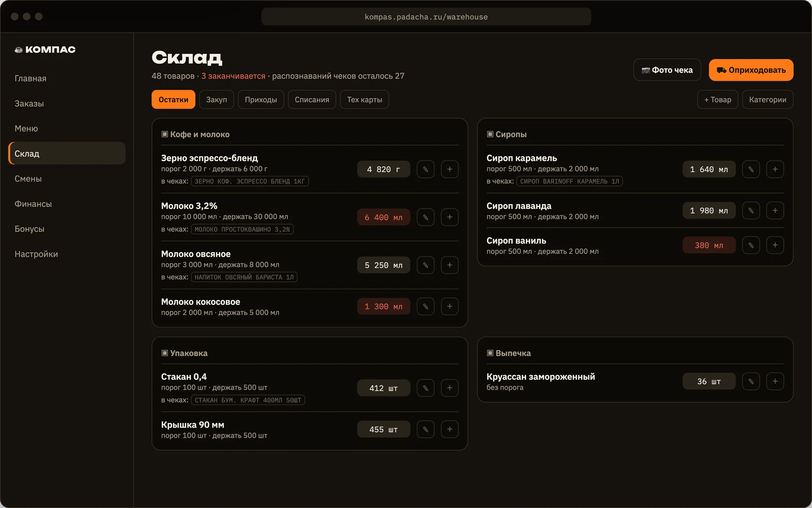The image size is (812, 508).
Task: Edit the Сироп лаванда row
Action: pos(751,211)
